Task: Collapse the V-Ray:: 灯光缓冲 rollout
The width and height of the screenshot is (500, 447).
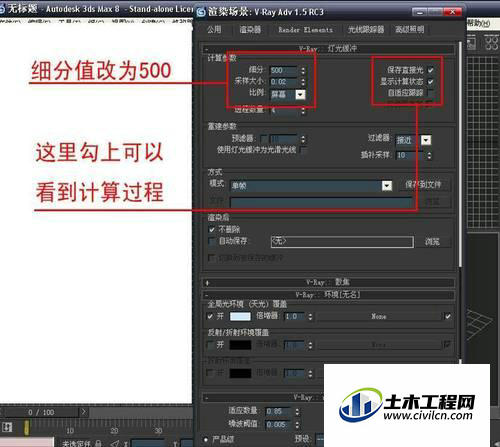Action: [328, 49]
